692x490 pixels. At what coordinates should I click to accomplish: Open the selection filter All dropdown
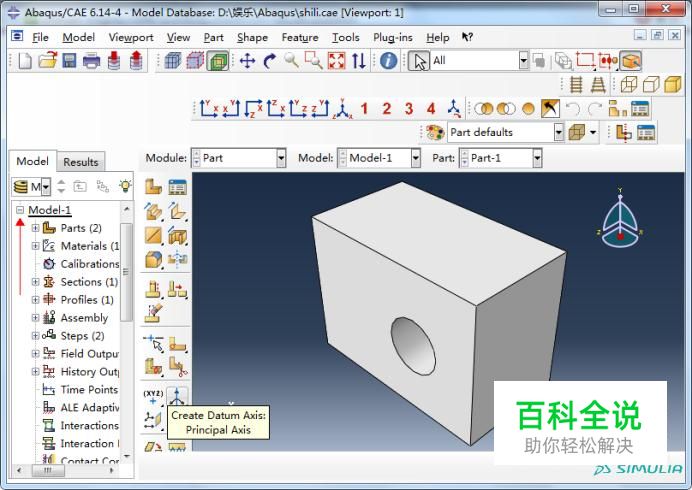point(523,60)
